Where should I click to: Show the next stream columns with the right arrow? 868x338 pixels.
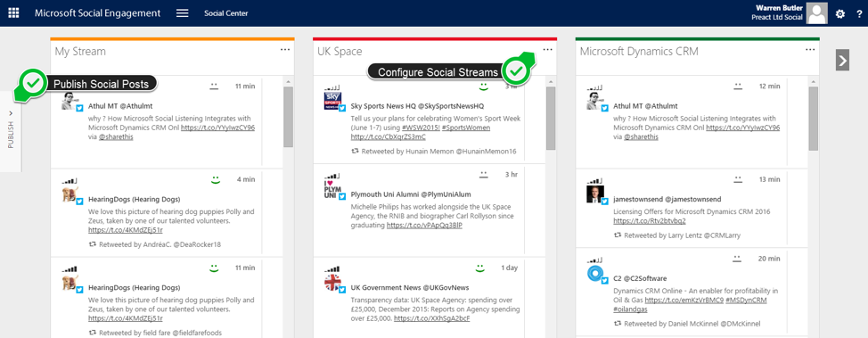[x=842, y=60]
